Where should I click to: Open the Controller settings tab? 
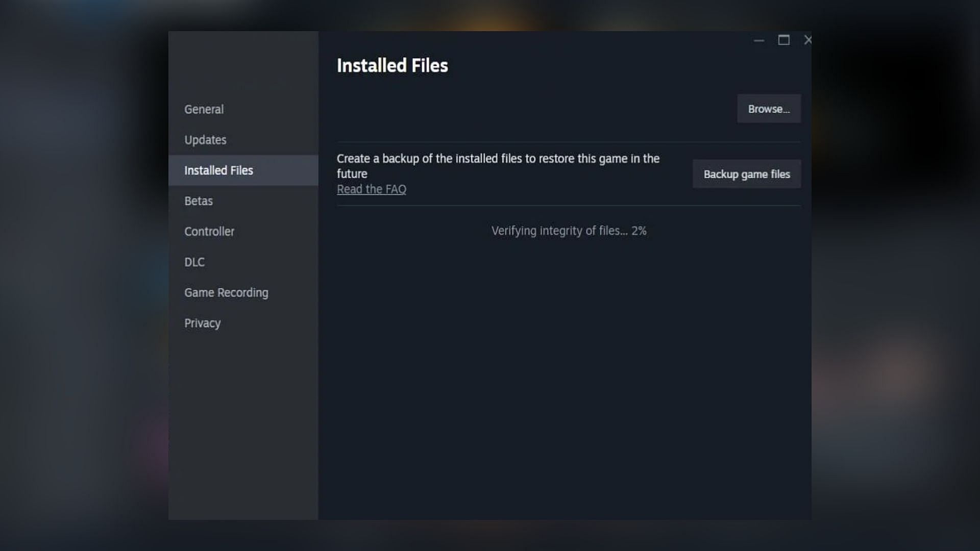(209, 232)
